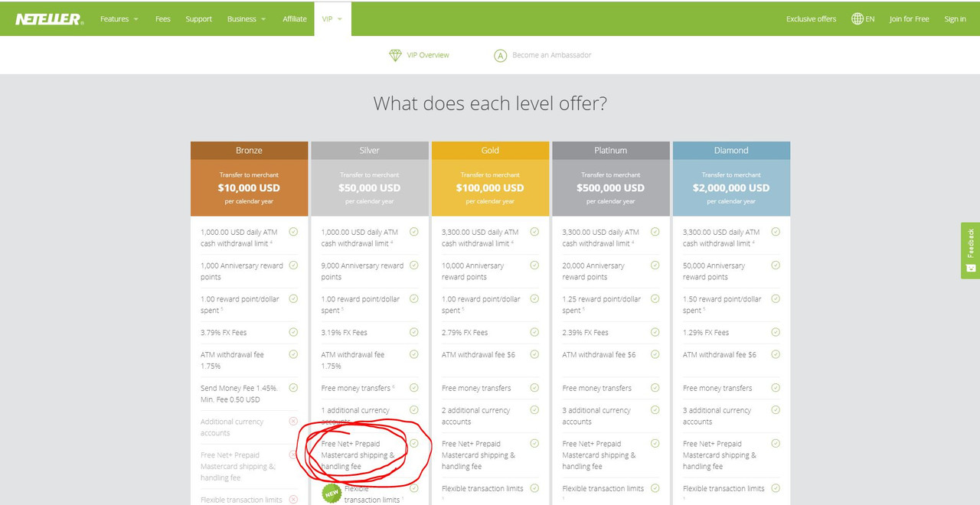Open the globe language icon
The width and height of the screenshot is (980, 505).
(857, 19)
